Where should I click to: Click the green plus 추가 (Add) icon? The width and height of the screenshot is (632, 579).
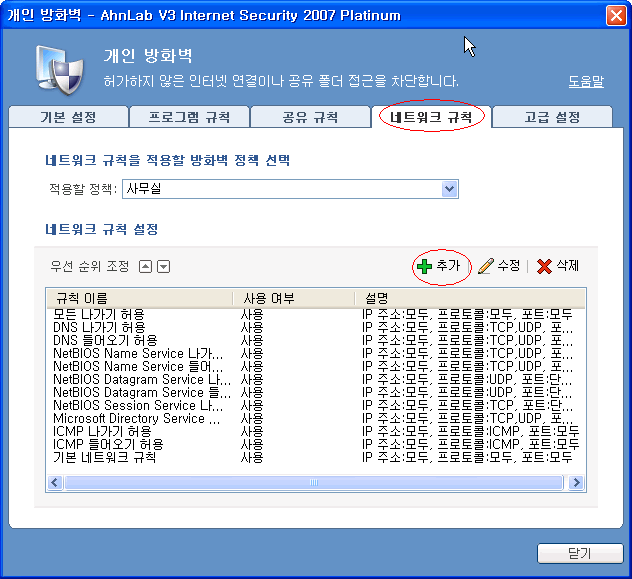(425, 266)
